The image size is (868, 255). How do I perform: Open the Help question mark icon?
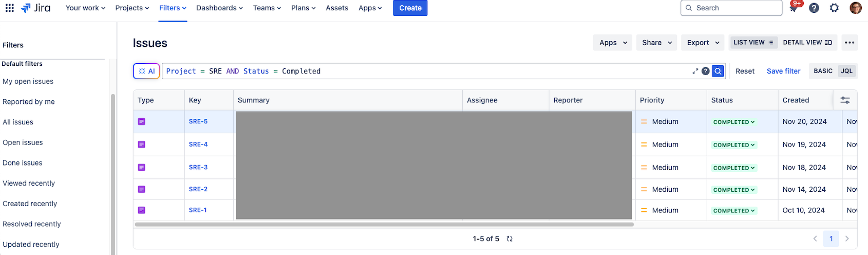click(x=814, y=8)
